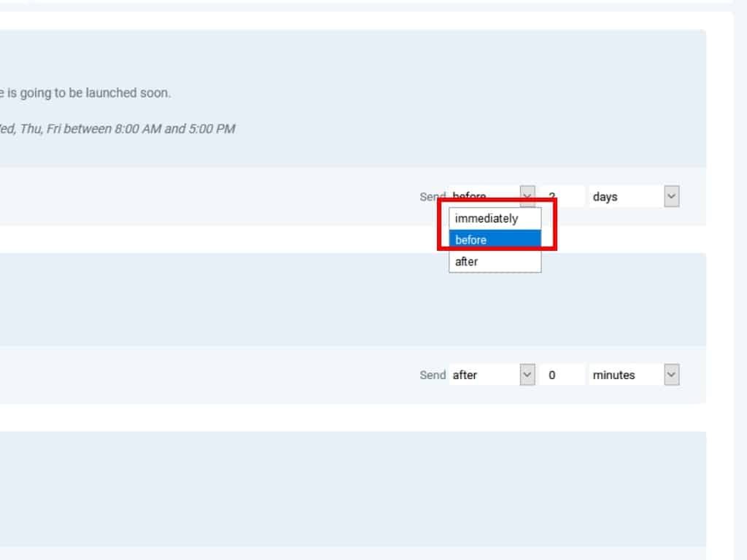Click the arrow button beside "minutes"
The height and width of the screenshot is (560, 747).
[x=672, y=375]
